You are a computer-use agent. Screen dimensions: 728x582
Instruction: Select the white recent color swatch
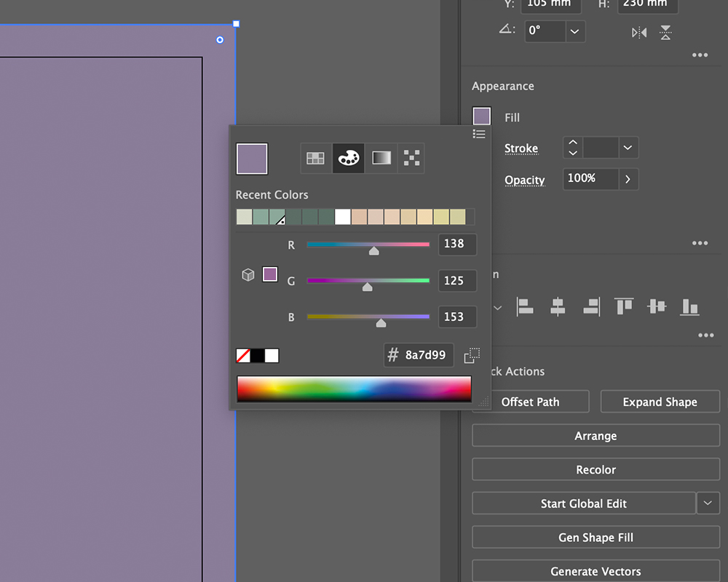[x=343, y=217]
